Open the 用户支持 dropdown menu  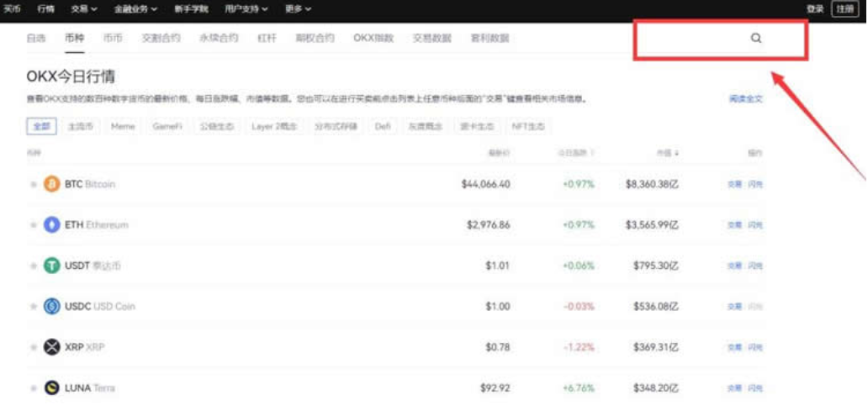(247, 9)
